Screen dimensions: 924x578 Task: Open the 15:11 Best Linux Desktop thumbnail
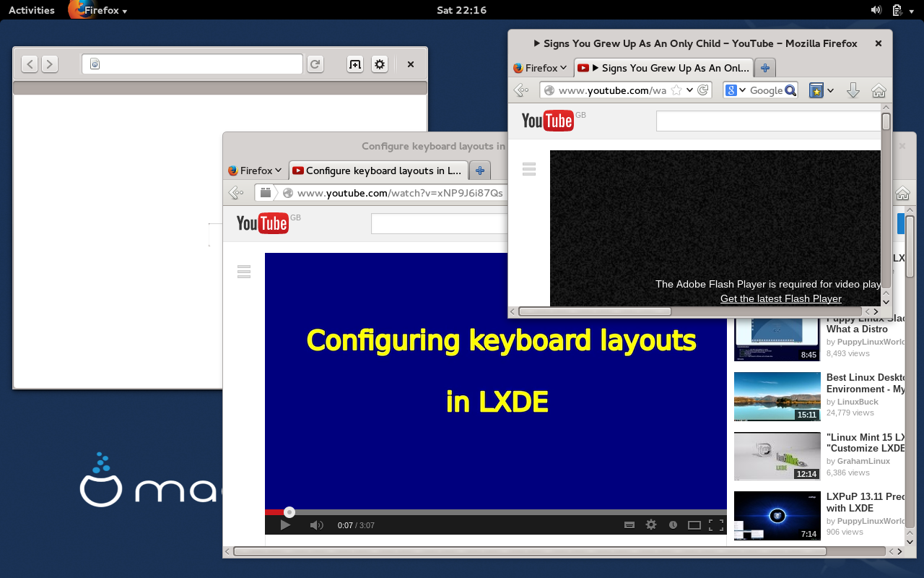click(777, 397)
